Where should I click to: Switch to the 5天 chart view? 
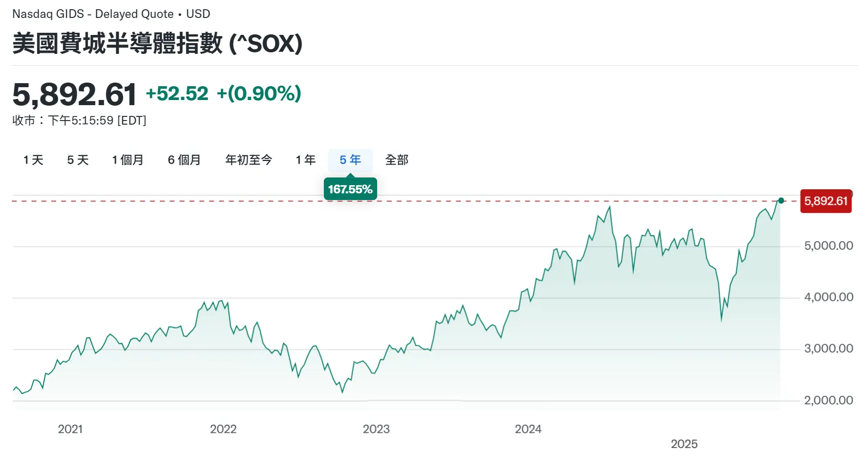coord(77,160)
